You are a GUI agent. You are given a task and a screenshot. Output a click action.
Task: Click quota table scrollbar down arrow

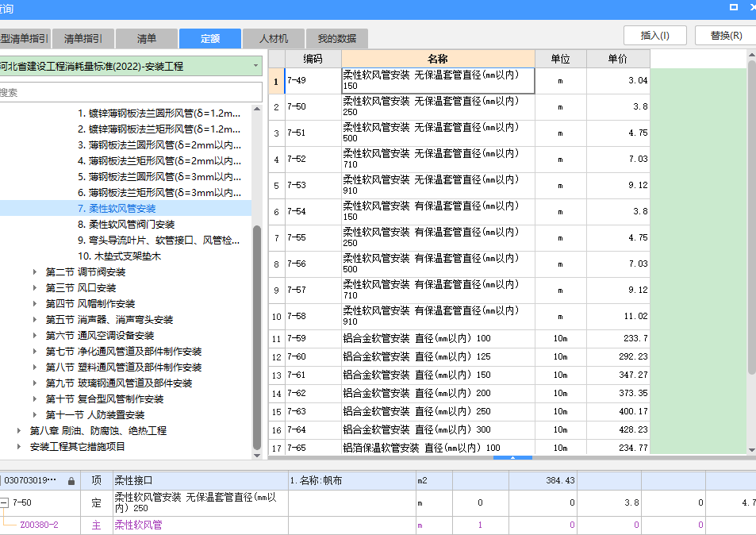pyautogui.click(x=752, y=450)
